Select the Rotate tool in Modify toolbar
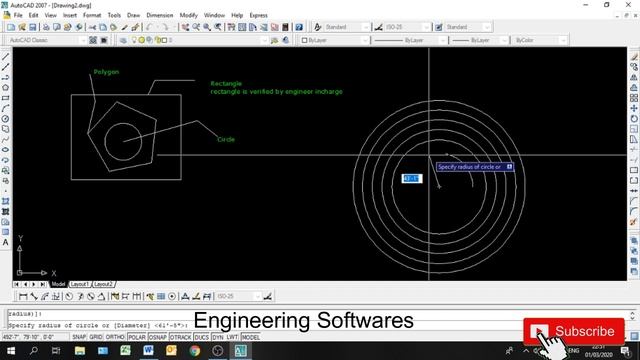 [x=634, y=119]
